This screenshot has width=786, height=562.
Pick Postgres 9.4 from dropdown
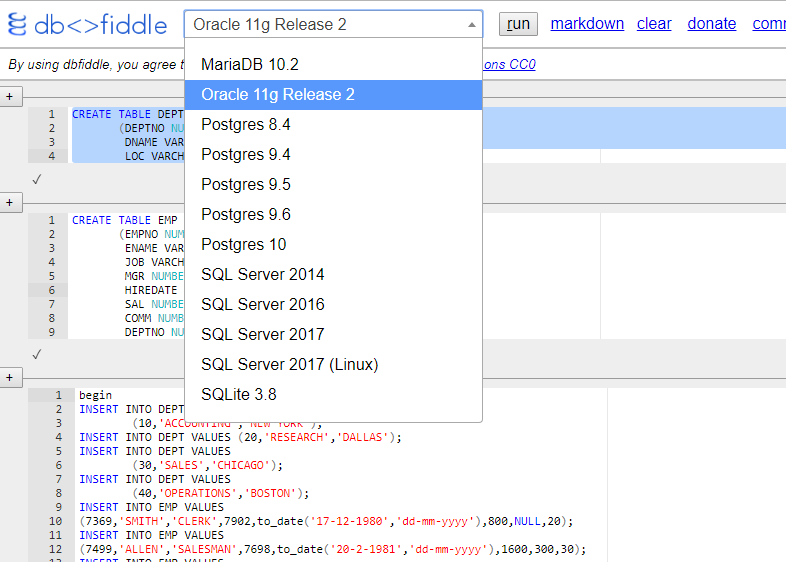[333, 154]
